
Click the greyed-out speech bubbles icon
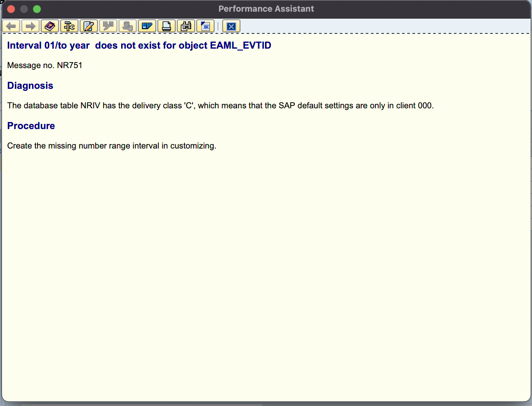pos(108,26)
